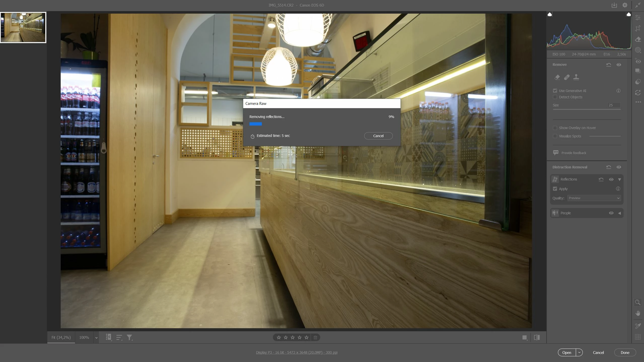Open the Edit sliders panel icon
This screenshot has height=362, width=644.
638,18
